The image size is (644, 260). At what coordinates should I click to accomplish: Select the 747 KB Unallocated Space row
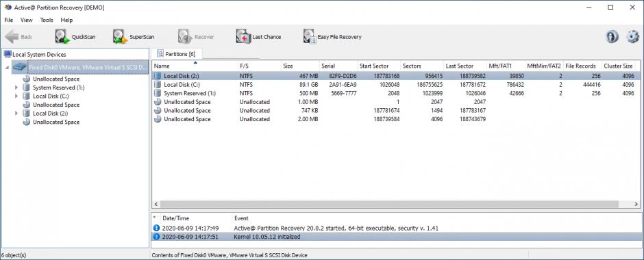click(x=396, y=110)
